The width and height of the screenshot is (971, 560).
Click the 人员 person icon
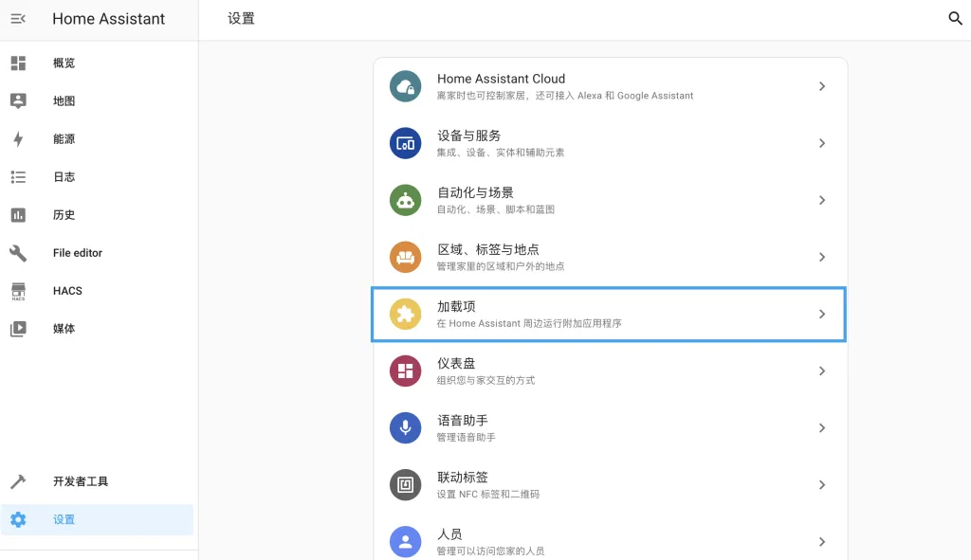[x=406, y=542]
